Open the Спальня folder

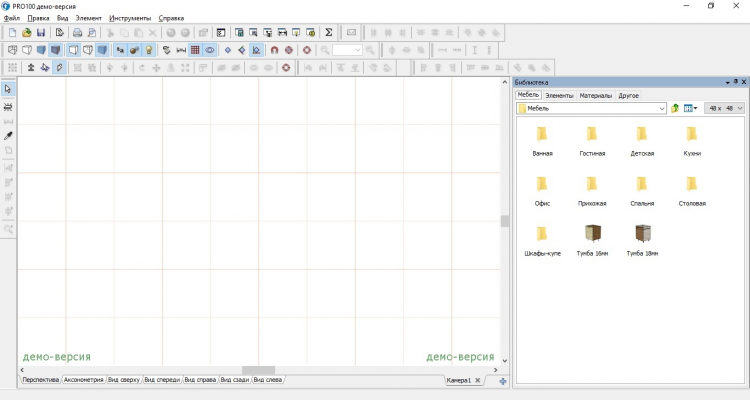coord(642,191)
